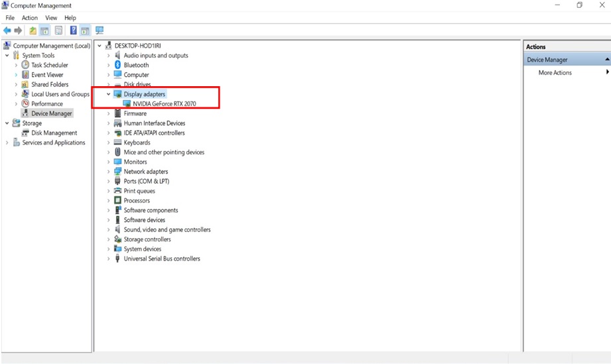Open the Action menu

tap(30, 18)
